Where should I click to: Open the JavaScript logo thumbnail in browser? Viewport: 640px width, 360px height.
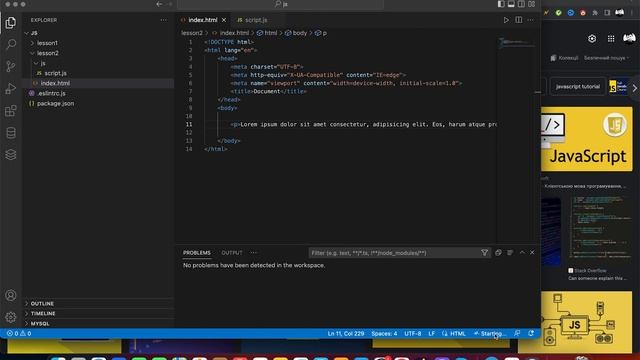(587, 139)
